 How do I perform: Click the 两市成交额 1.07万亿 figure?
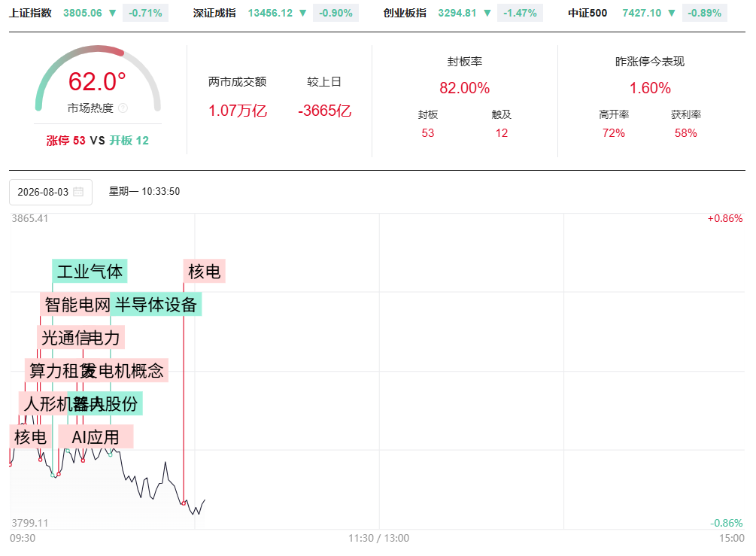tap(237, 111)
